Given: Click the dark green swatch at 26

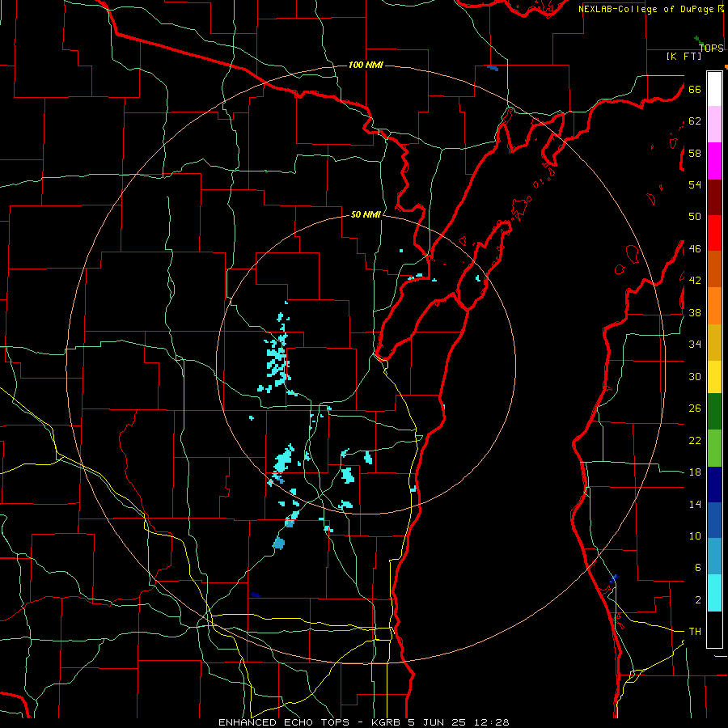Looking at the screenshot, I should pos(714,412).
